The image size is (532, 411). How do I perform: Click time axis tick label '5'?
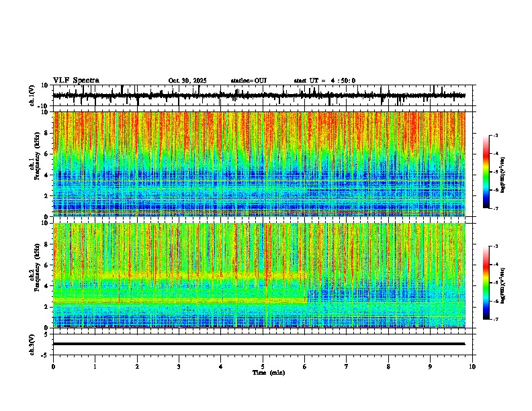click(263, 367)
